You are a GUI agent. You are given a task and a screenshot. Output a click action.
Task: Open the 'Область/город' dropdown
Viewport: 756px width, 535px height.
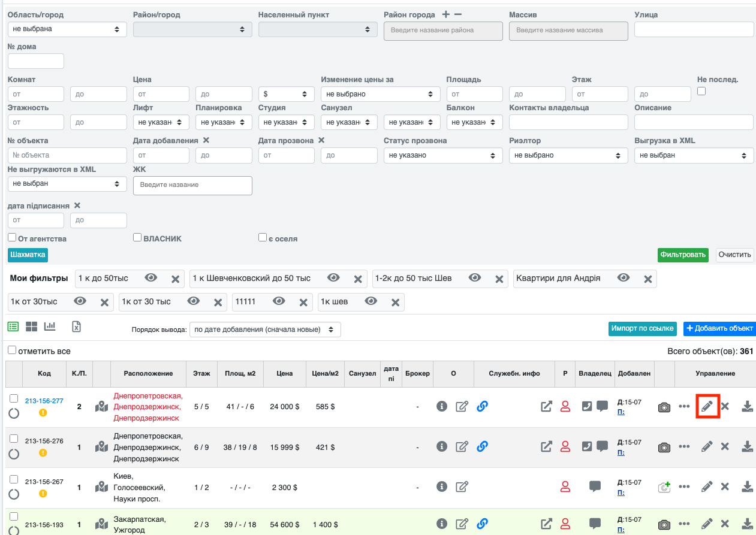[67, 29]
